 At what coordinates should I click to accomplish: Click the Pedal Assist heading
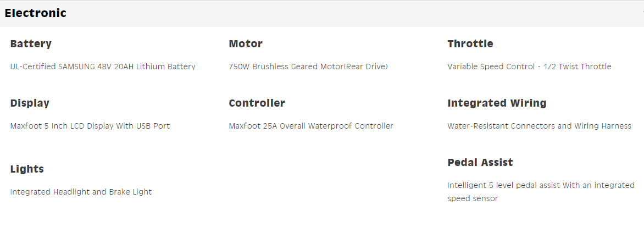pyautogui.click(x=480, y=163)
